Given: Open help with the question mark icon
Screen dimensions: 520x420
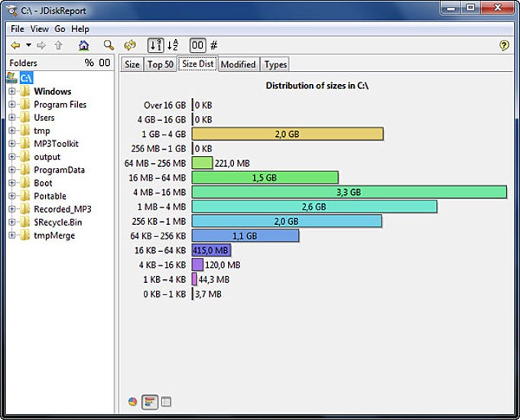Looking at the screenshot, I should (504, 46).
